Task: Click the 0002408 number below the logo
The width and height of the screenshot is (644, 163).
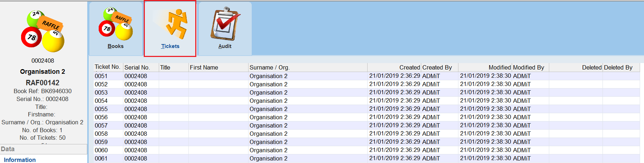Action: [43, 61]
